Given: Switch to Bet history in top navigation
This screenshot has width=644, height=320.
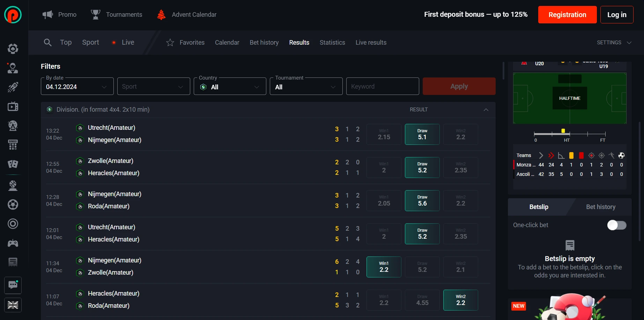Looking at the screenshot, I should (x=264, y=43).
